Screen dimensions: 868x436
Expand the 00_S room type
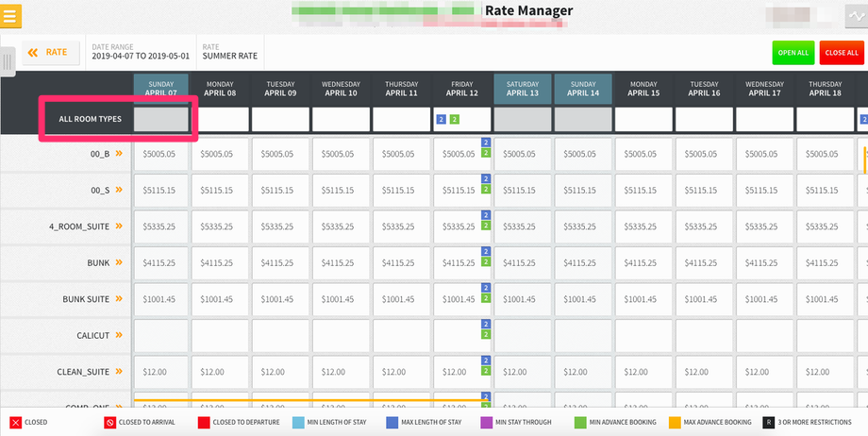(119, 190)
